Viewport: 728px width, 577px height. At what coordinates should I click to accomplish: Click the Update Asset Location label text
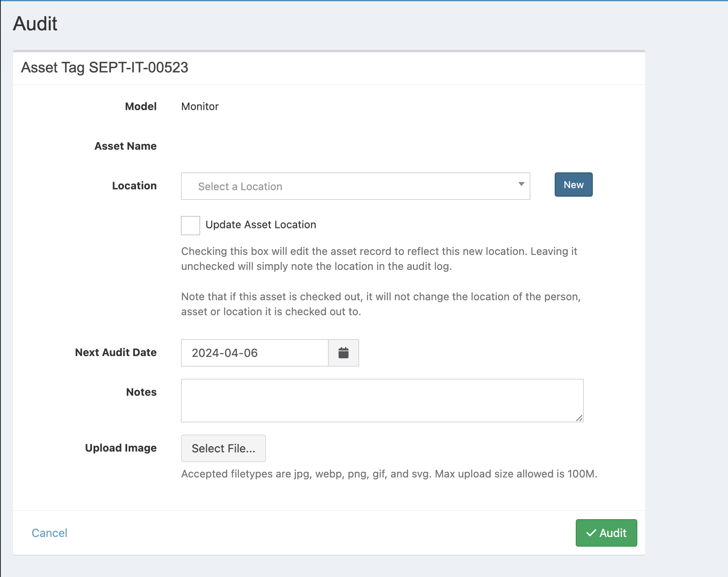click(x=261, y=225)
